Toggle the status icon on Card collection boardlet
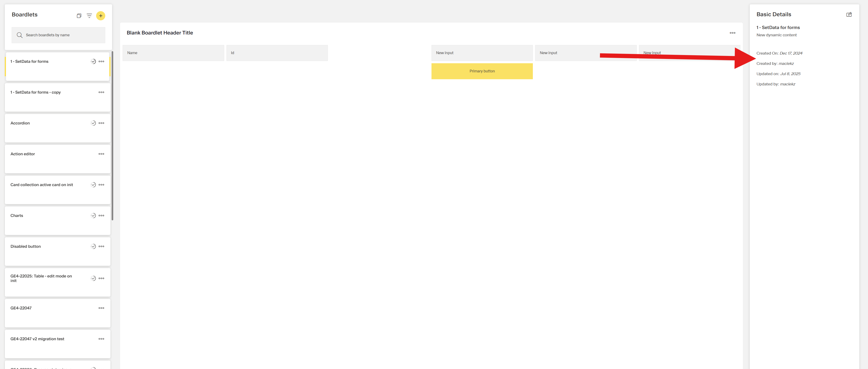 click(93, 184)
